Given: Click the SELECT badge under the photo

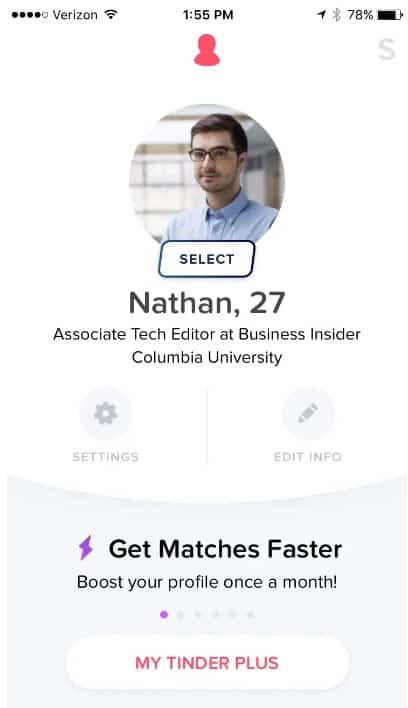Looking at the screenshot, I should tap(207, 259).
